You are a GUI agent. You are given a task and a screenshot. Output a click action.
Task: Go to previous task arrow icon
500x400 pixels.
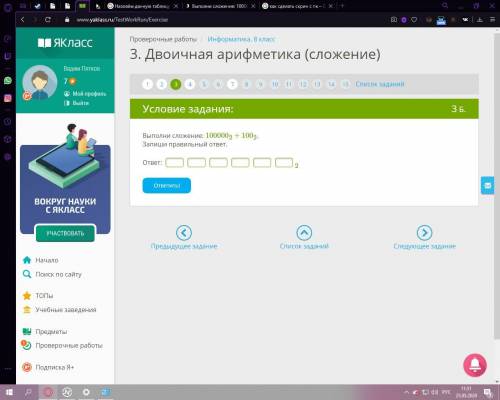(x=184, y=233)
